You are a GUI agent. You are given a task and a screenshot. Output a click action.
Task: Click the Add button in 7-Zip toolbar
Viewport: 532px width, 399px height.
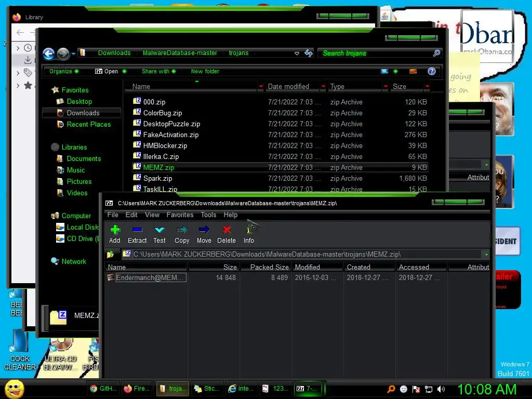tap(115, 234)
